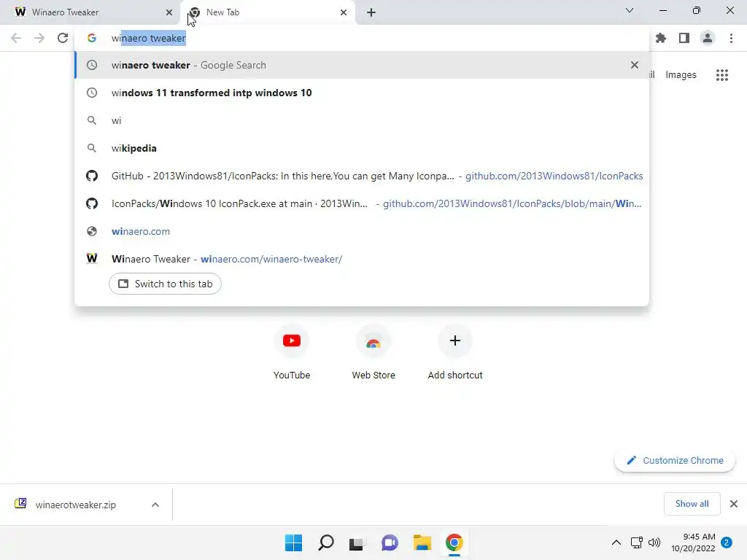Select the winaero tweaker Google Search suggestion

point(362,65)
